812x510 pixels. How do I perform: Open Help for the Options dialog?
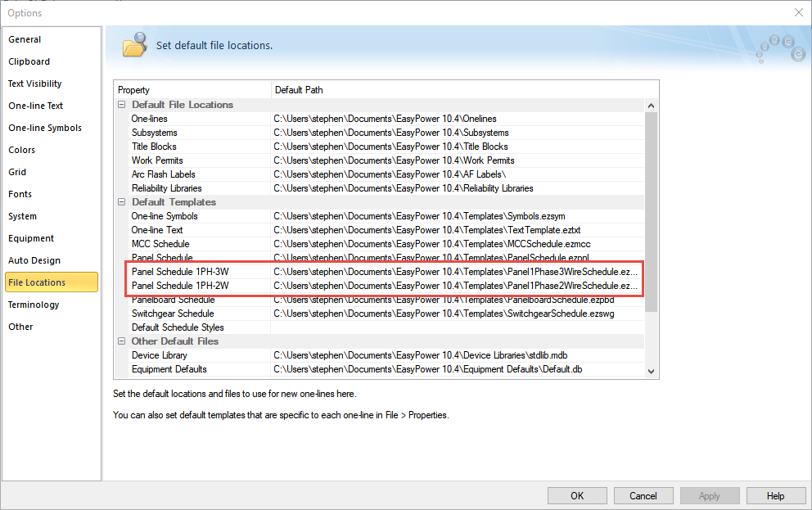pos(776,495)
